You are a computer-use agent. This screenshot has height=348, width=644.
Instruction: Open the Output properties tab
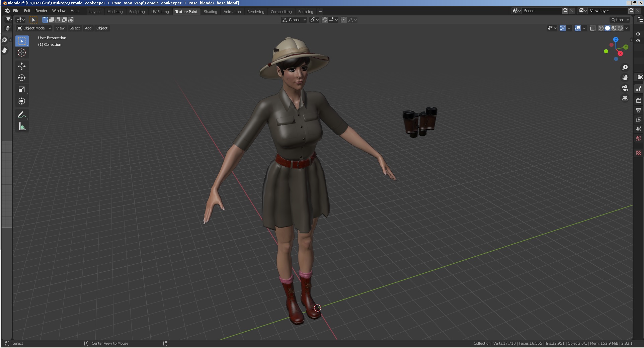pyautogui.click(x=639, y=110)
